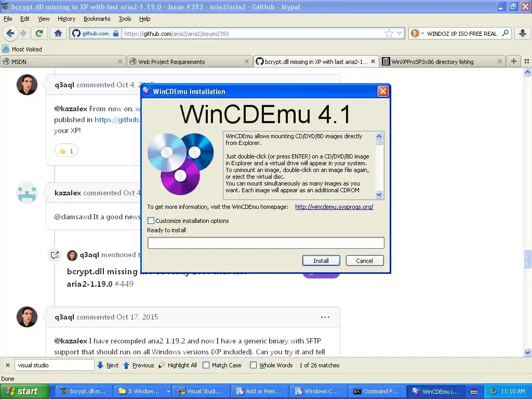The height and width of the screenshot is (399, 532).
Task: Open the browser home page icon
Action: [x=58, y=33]
